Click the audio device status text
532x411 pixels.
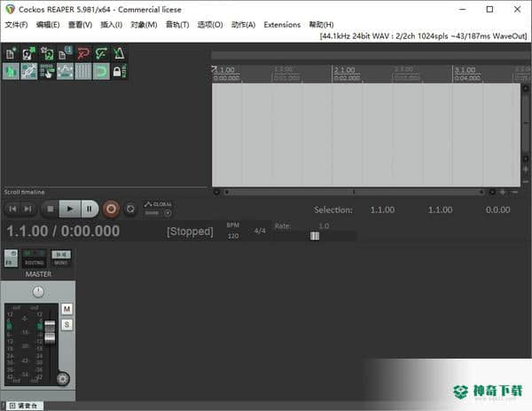423,36
